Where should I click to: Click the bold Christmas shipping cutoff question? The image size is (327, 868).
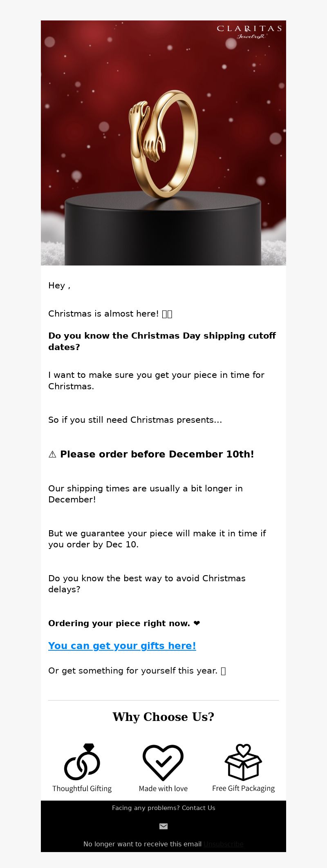pyautogui.click(x=162, y=341)
